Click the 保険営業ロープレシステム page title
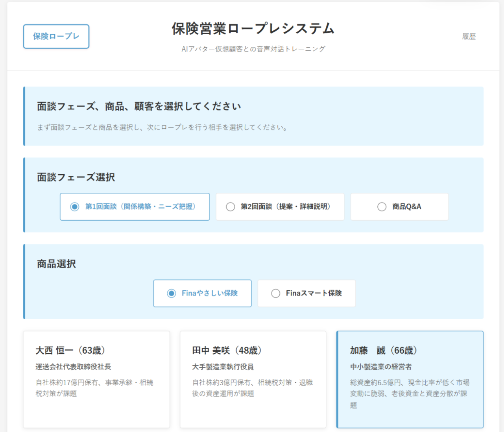Viewport: 504px width, 432px height. tap(253, 29)
